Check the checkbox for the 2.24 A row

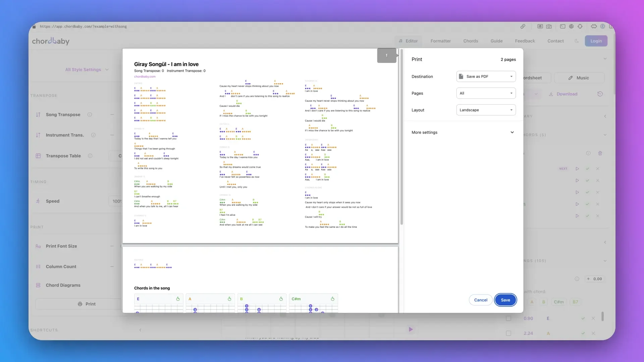tap(508, 333)
